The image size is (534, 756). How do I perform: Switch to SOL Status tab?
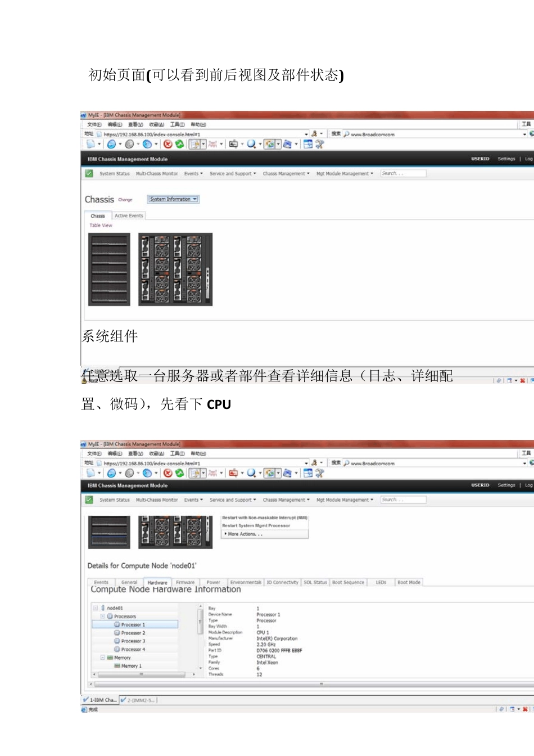[x=315, y=582]
